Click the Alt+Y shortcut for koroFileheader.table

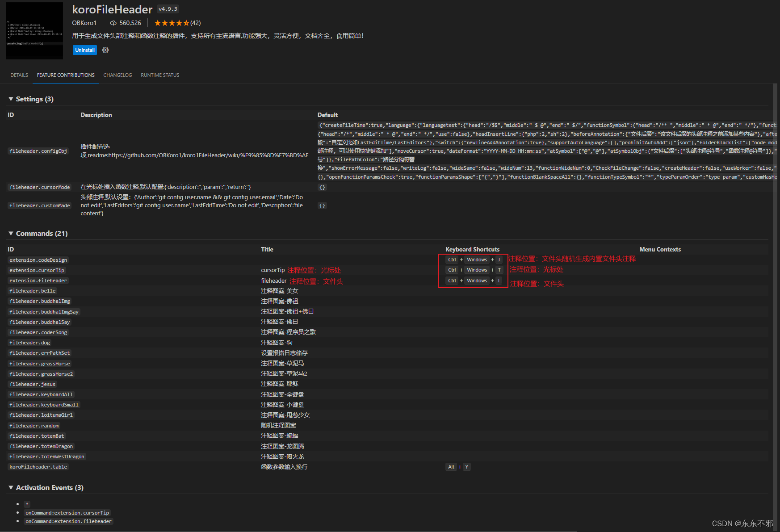[457, 466]
